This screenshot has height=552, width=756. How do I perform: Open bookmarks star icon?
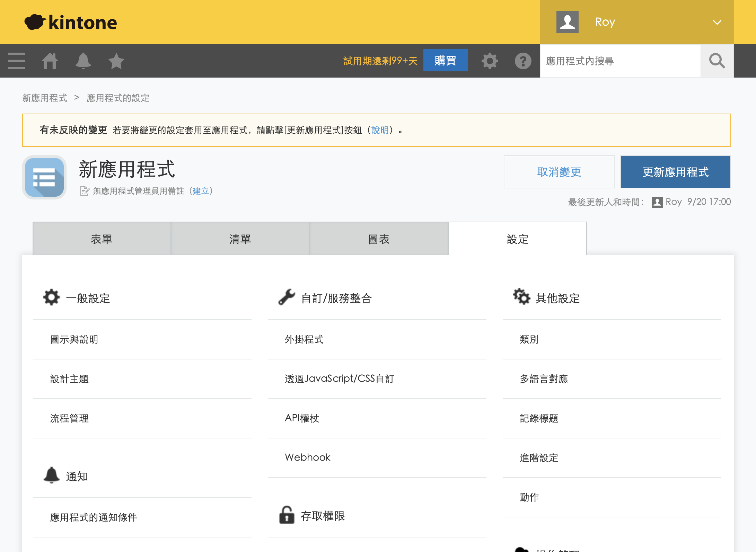point(116,61)
